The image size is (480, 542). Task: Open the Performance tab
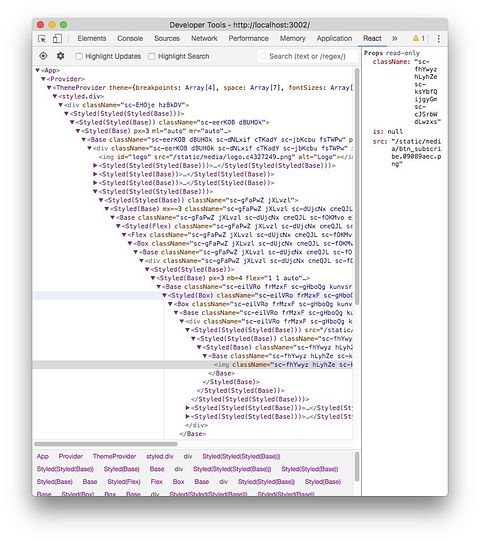pos(248,38)
